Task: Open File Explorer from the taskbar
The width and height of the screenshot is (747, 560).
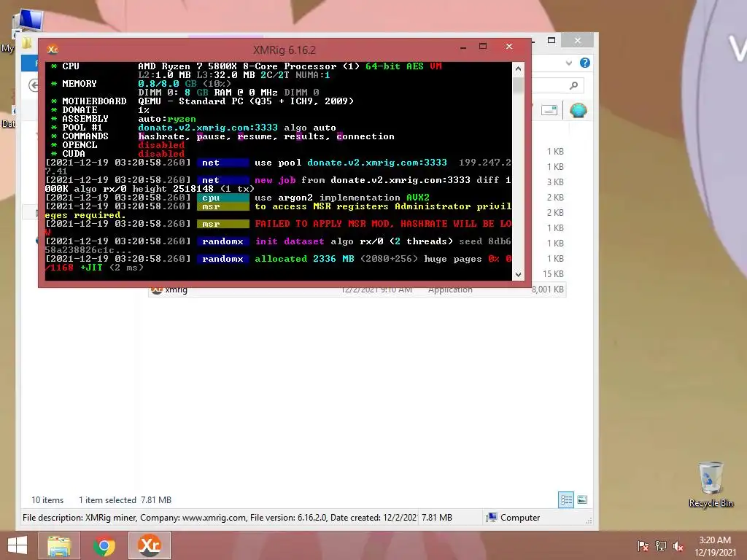Action: 59,545
